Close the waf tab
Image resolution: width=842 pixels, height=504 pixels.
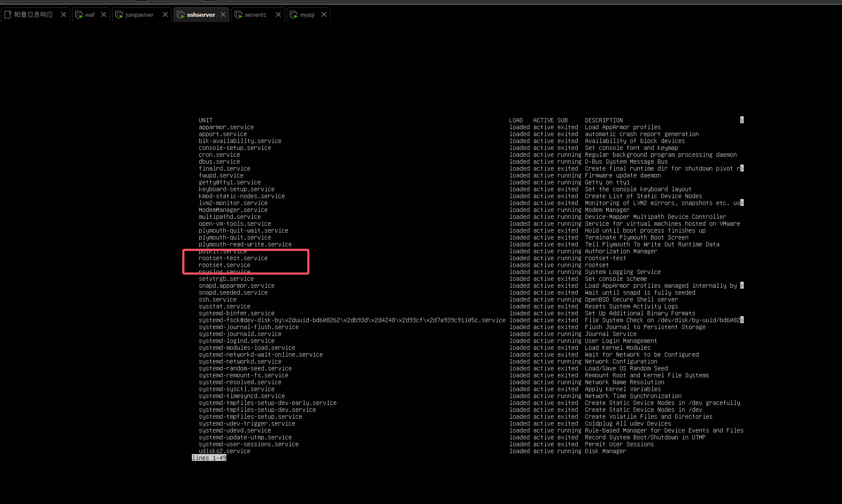point(103,15)
